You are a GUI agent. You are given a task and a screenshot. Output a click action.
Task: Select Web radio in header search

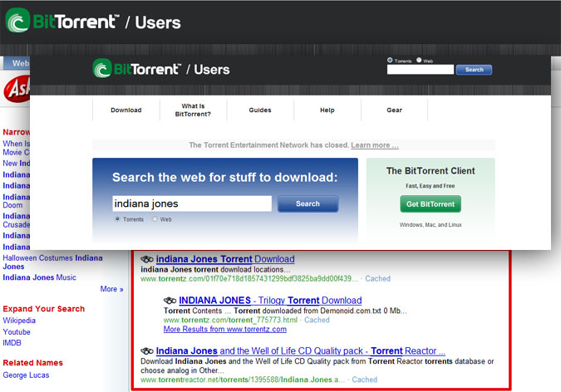pyautogui.click(x=419, y=60)
